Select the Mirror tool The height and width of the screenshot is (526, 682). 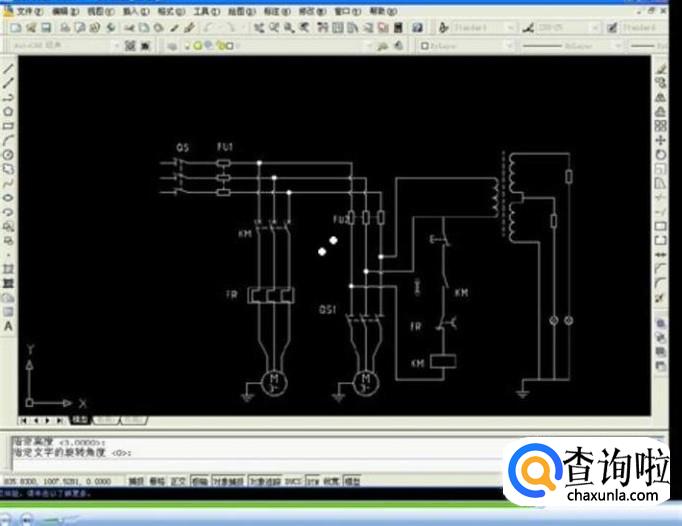tap(661, 97)
